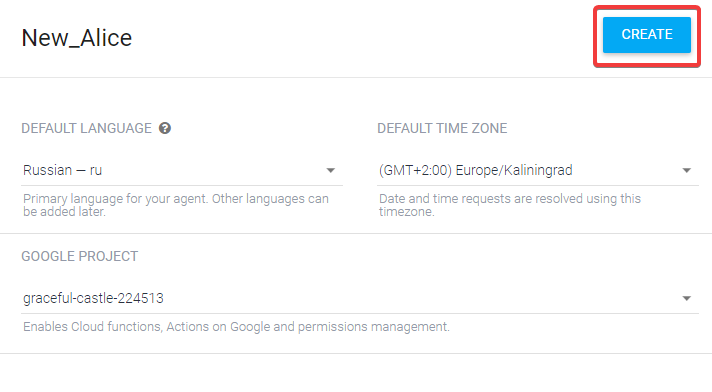712x392 pixels.
Task: Click the DEFAULT LANGUAGE heading label
Action: pos(86,129)
